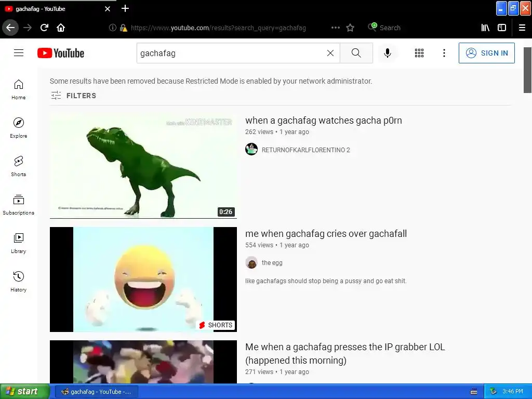Clear the YouTube search query with X
Image resolution: width=532 pixels, height=399 pixels.
[330, 53]
